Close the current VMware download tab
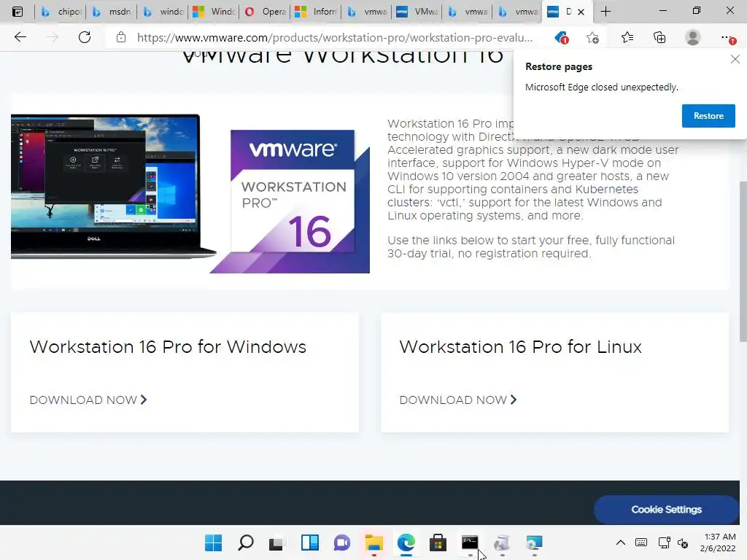Image resolution: width=747 pixels, height=560 pixels. tap(581, 12)
